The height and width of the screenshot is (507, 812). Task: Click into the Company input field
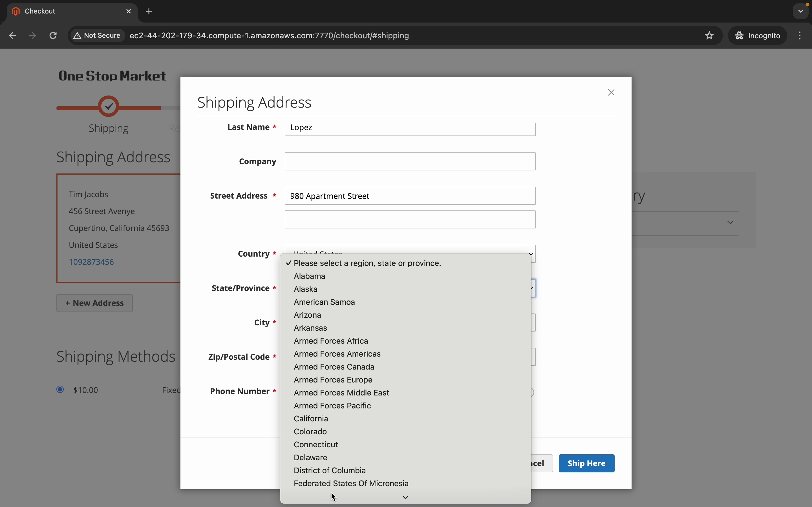410,162
